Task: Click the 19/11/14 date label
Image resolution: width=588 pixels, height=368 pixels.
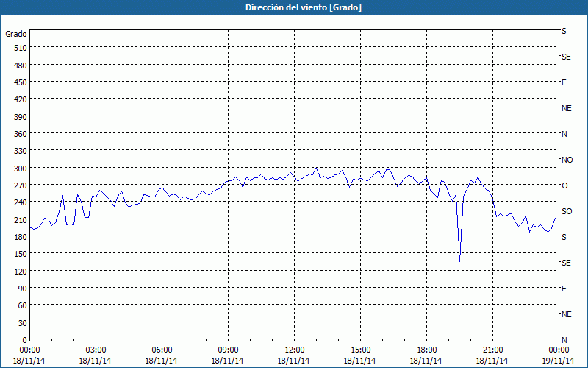Action: pos(559,361)
